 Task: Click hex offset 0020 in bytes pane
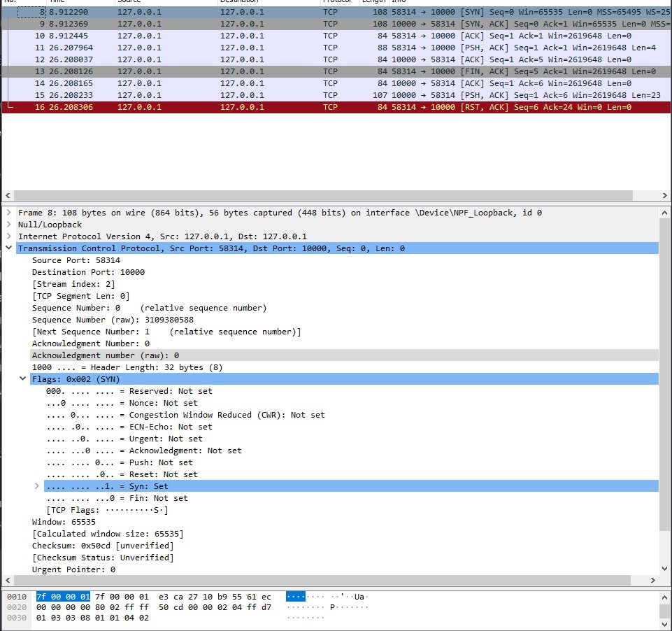coord(17,607)
